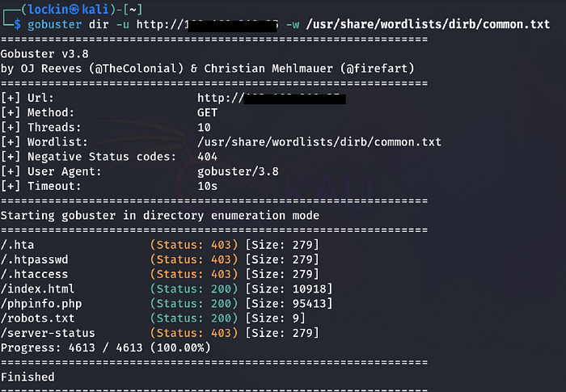Click the wordlist path in the command line
The image size is (566, 392).
pos(428,24)
